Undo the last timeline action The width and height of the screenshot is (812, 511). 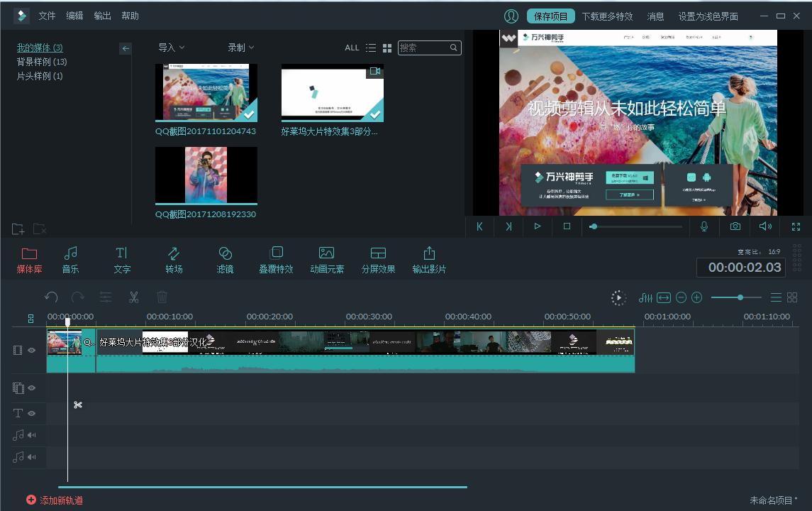[x=51, y=297]
